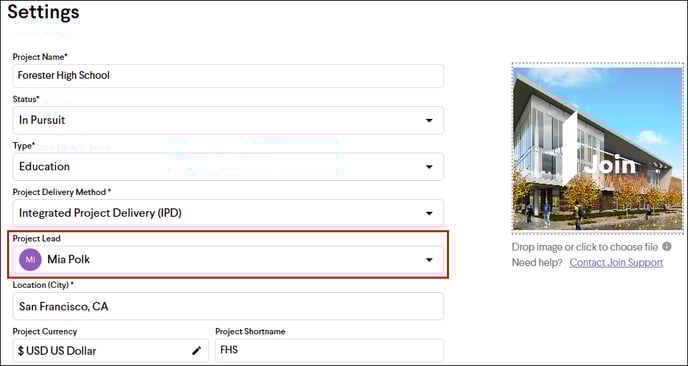Click the Contact Join Support link
The height and width of the screenshot is (366, 688).
[x=616, y=262]
